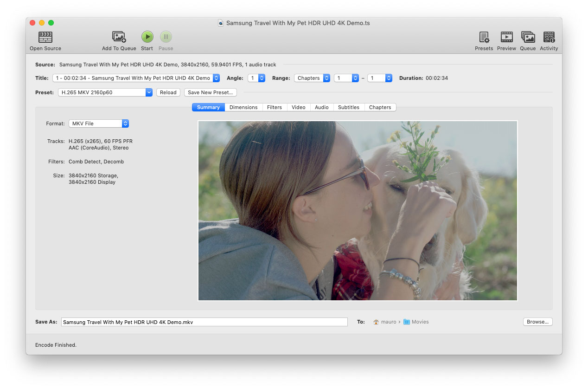This screenshot has height=389, width=588.
Task: Click the document icon in window title
Action: [221, 23]
